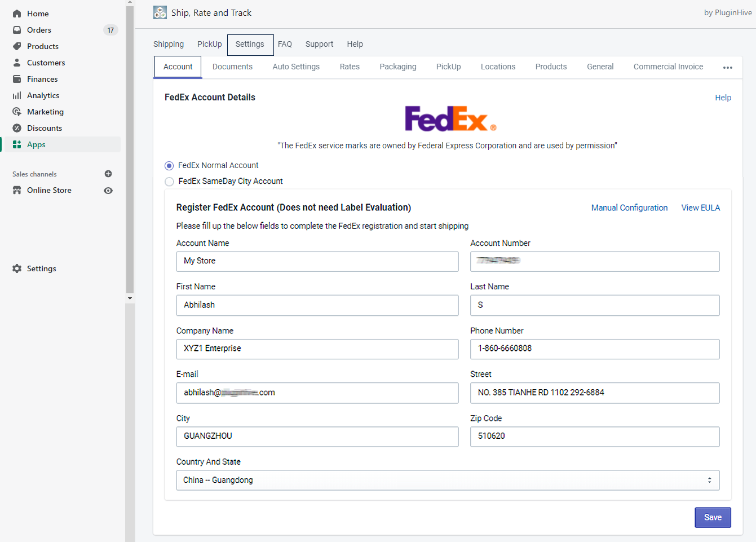
Task: Click the Company Name field
Action: pyautogui.click(x=317, y=349)
